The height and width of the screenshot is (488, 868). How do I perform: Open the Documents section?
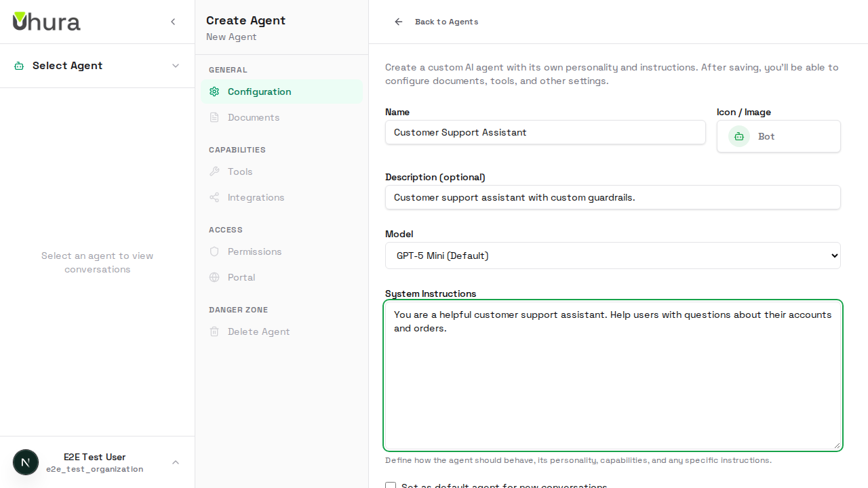(253, 117)
